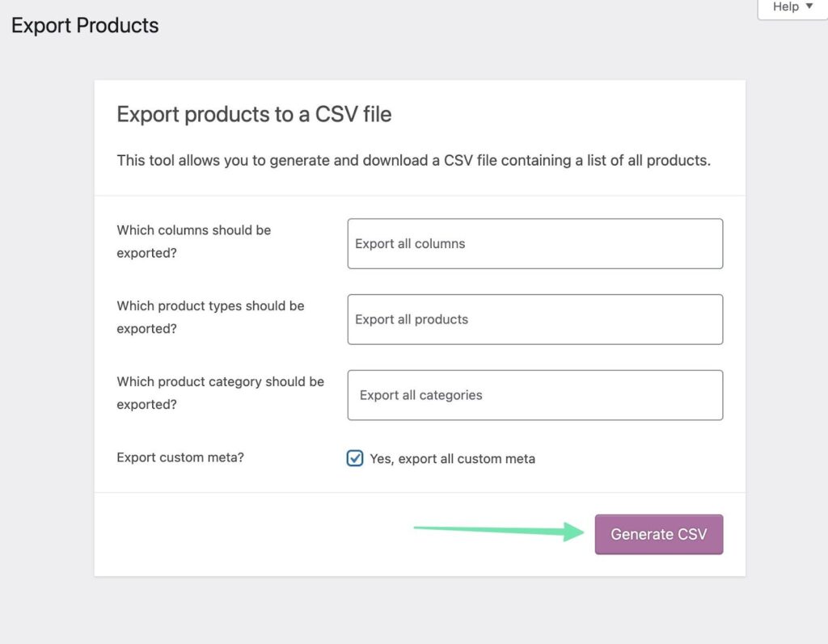Click the Generate CSV button
The height and width of the screenshot is (644, 828).
pyautogui.click(x=658, y=534)
